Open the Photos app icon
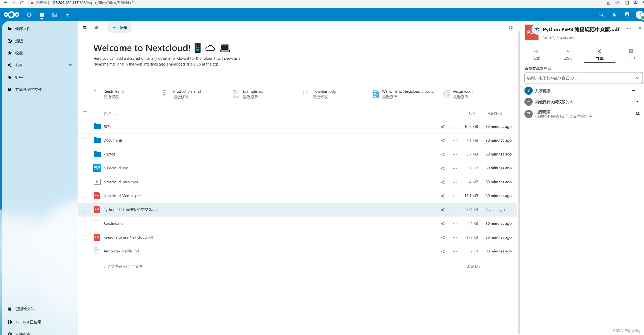The width and height of the screenshot is (644, 335). click(54, 15)
